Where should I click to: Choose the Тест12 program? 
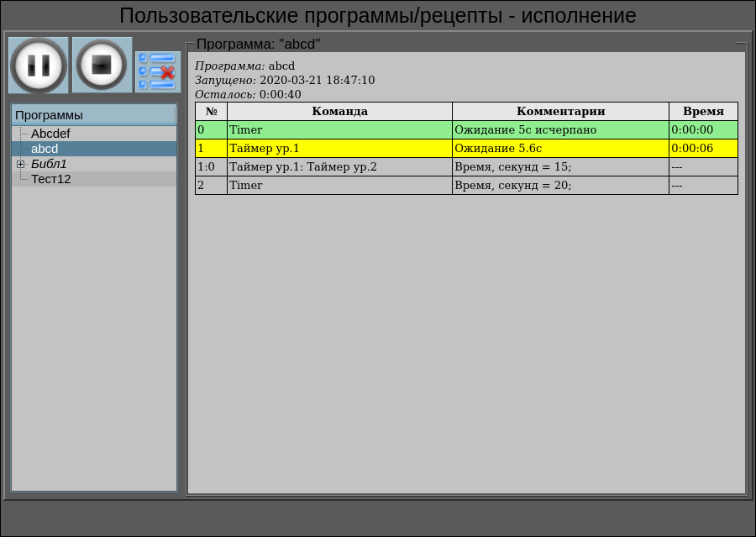tap(50, 179)
